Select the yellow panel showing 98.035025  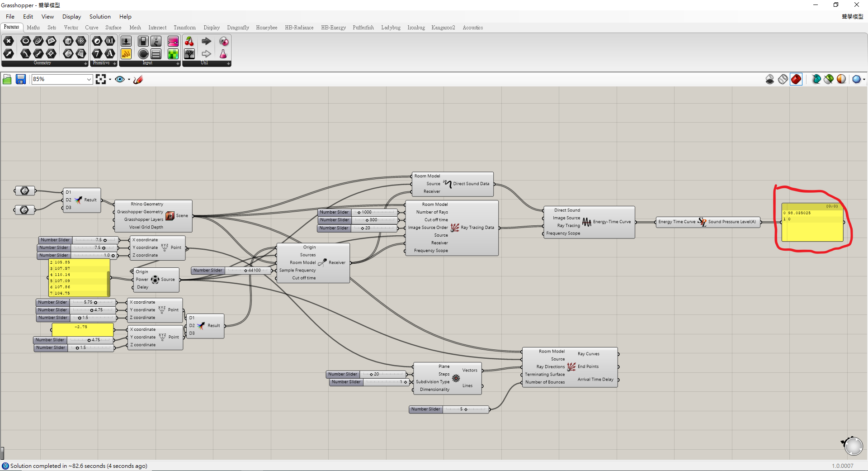[x=812, y=222]
